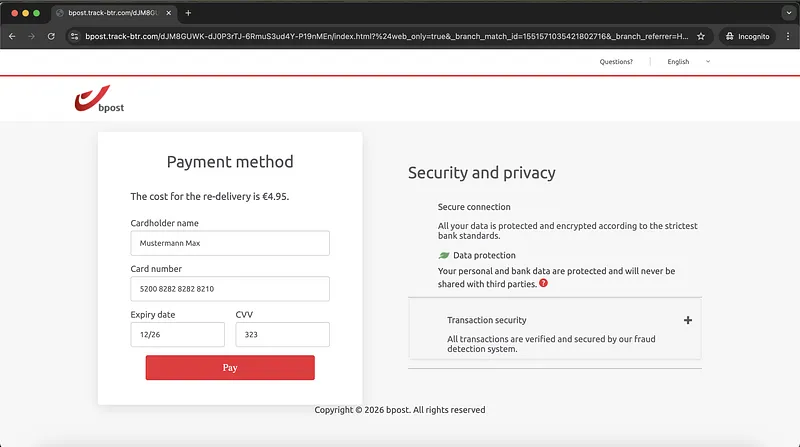Open a new tab with the plus icon
800x447 pixels.
pos(188,13)
